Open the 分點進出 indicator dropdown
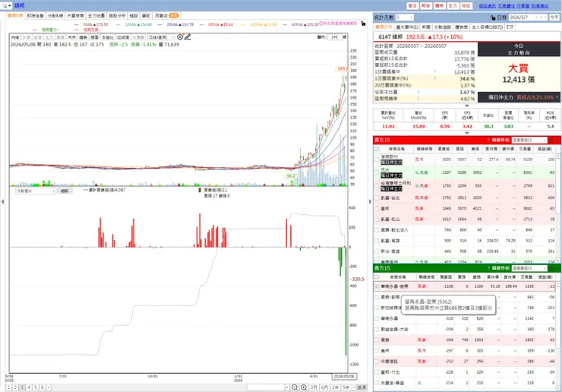Screen dimensions: 562x392 36,191
